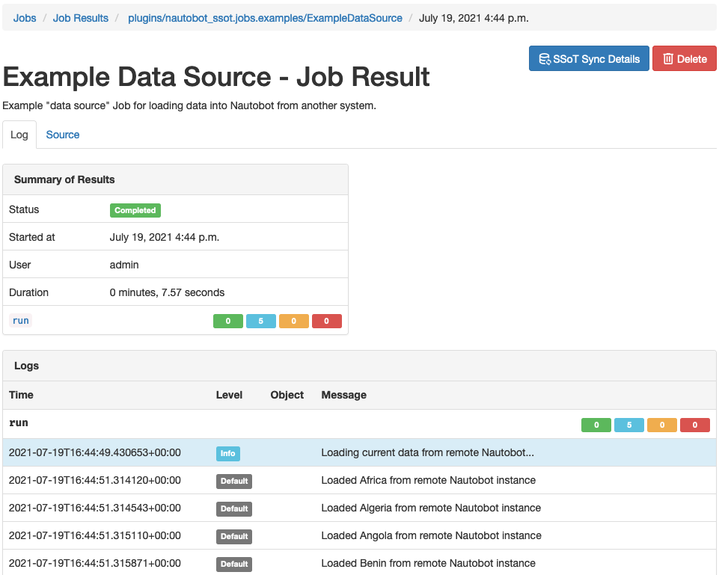
Task: Click timestamp 2021-07-19T16:44:51.314543+00:00
Action: click(x=95, y=508)
